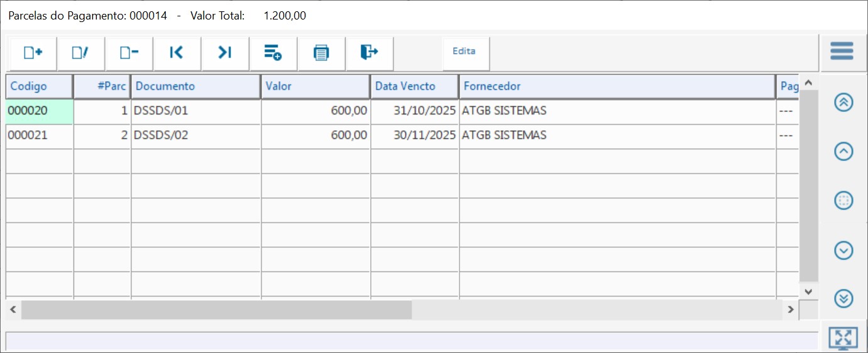
Task: Click the add new record icon
Action: coord(33,53)
